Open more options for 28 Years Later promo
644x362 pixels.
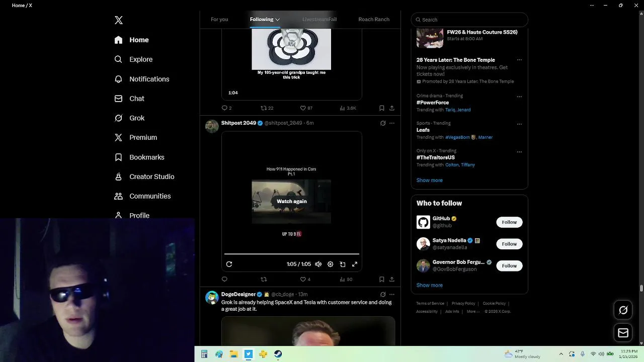pyautogui.click(x=519, y=60)
